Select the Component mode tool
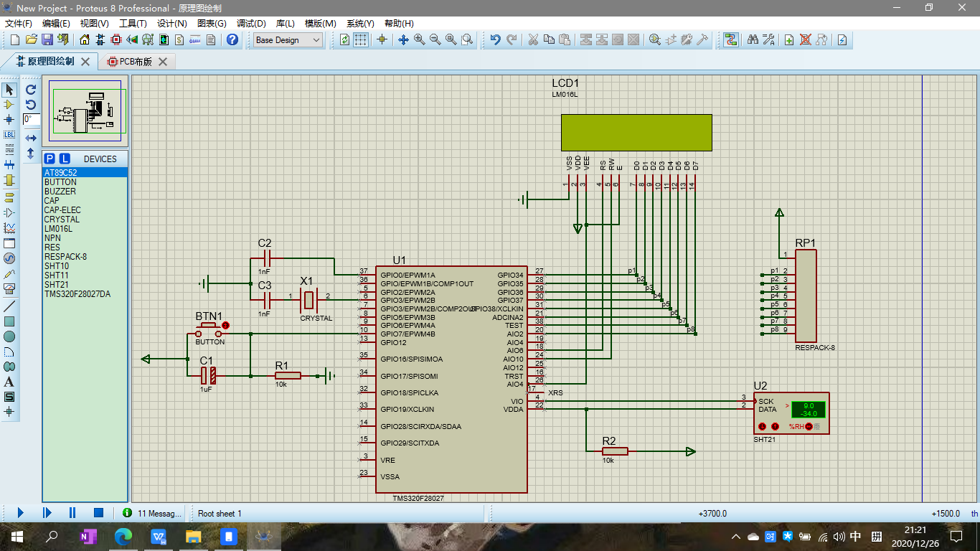980x551 pixels. click(9, 105)
